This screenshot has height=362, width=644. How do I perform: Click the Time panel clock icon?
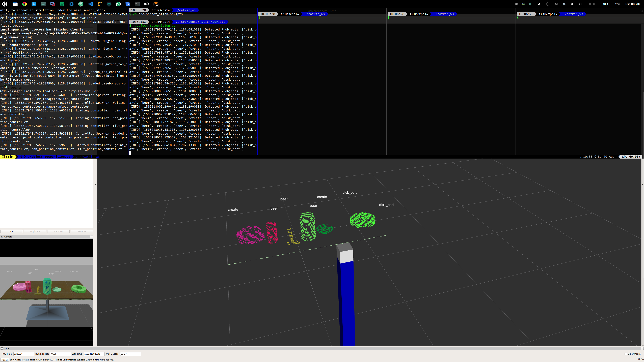(2, 348)
